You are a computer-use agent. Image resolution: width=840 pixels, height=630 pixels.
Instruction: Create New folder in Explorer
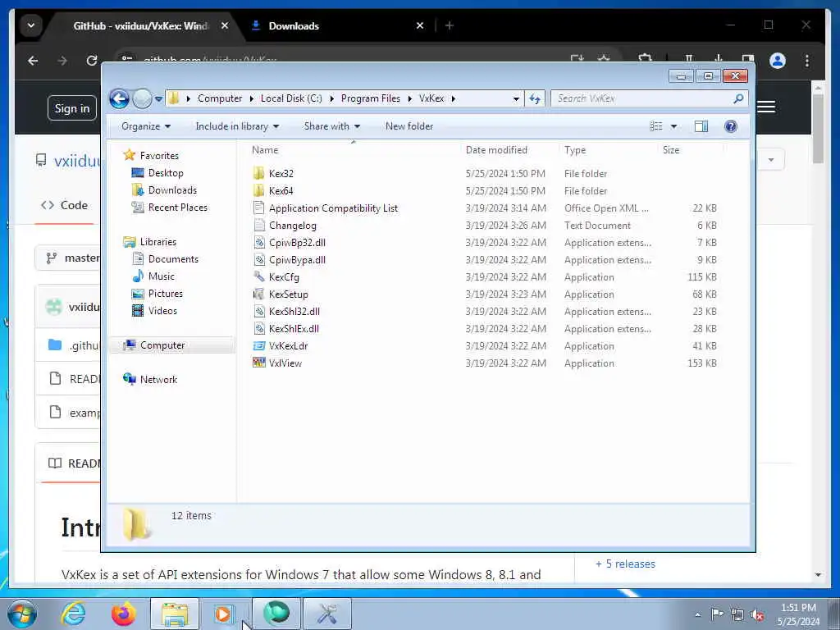[409, 126]
